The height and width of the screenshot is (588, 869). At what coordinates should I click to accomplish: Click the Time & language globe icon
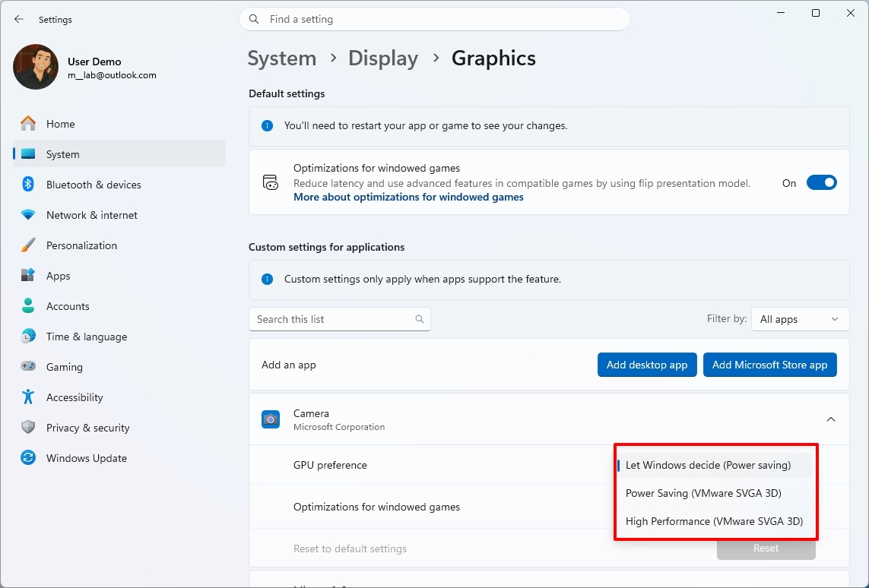pyautogui.click(x=27, y=336)
